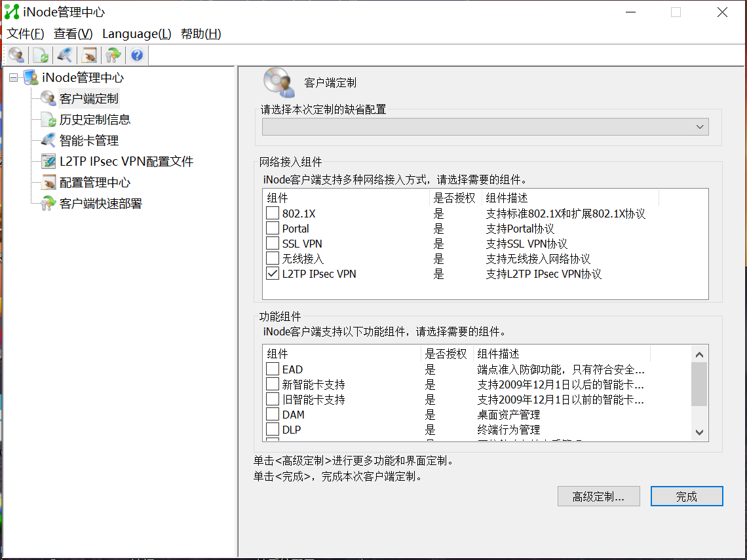
Task: Enable the 无线接入 component checkbox
Action: point(273,258)
